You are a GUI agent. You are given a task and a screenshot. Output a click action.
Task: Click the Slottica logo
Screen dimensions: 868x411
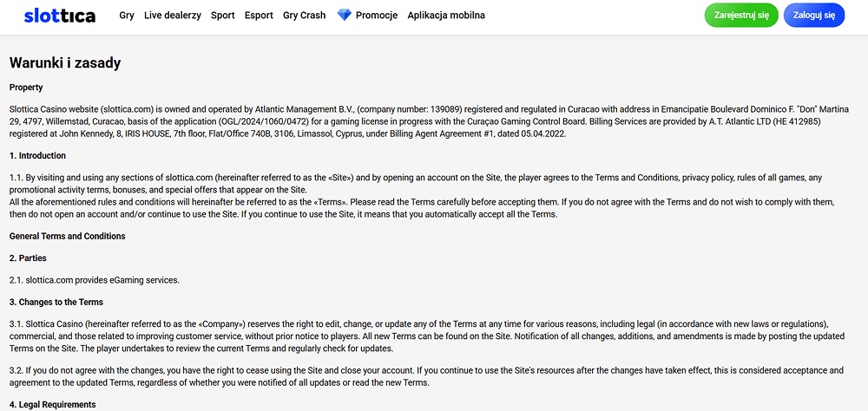click(60, 16)
